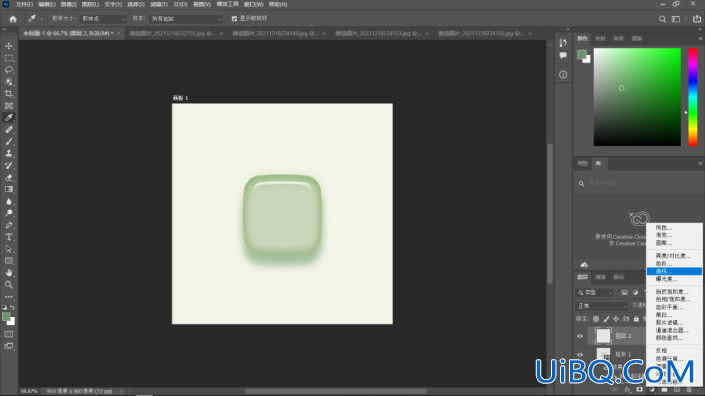Select the Horizontal Type tool
This screenshot has height=396, width=705.
click(9, 237)
